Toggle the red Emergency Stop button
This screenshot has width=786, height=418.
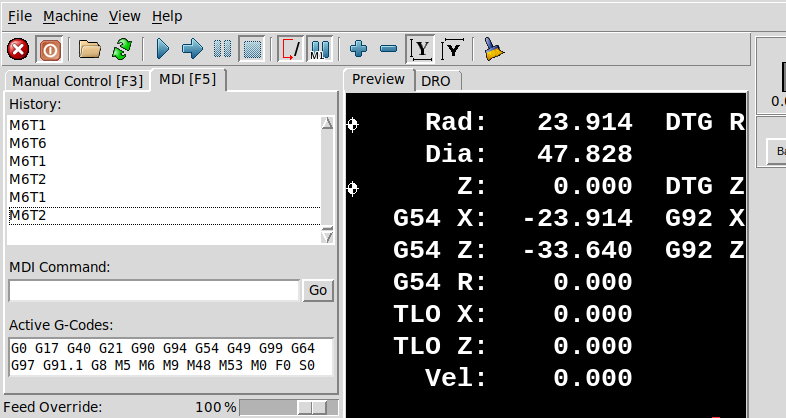[x=18, y=50]
